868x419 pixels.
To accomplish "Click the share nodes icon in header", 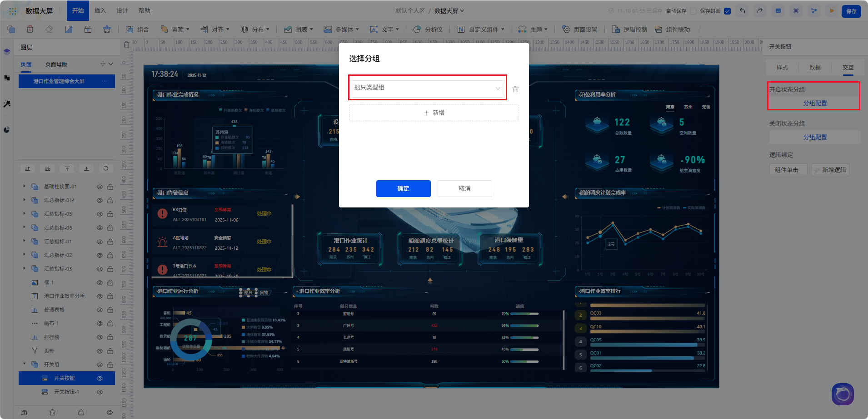I will (814, 11).
